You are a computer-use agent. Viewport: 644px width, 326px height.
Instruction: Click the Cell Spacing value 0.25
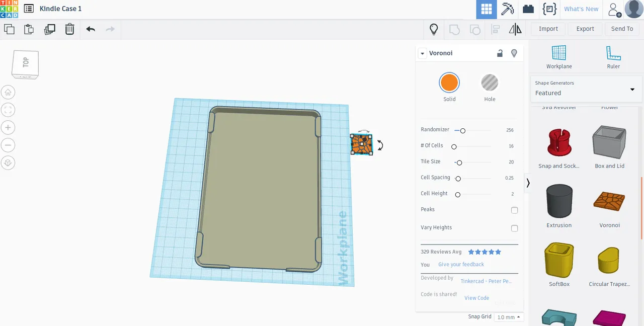click(x=509, y=178)
